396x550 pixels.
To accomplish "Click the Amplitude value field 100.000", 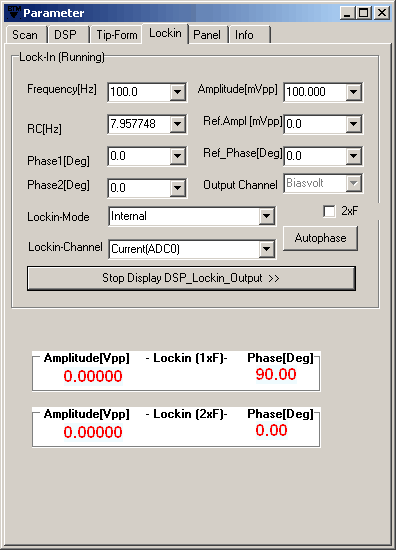I will 316,92.
